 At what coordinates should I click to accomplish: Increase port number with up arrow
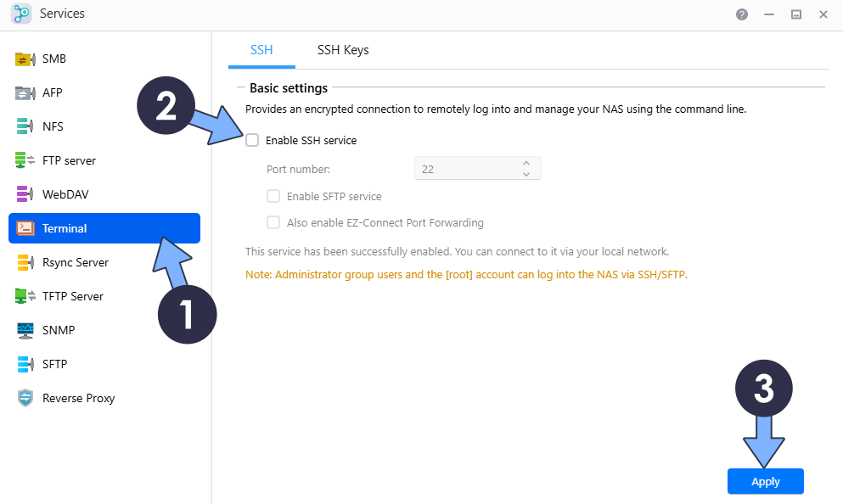point(526,164)
